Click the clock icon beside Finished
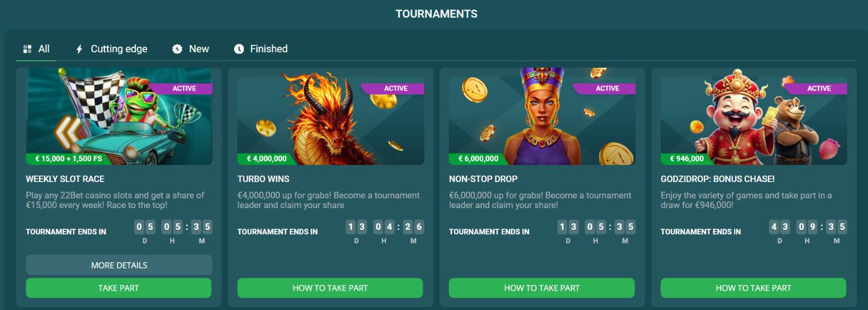The image size is (868, 310). [x=239, y=49]
